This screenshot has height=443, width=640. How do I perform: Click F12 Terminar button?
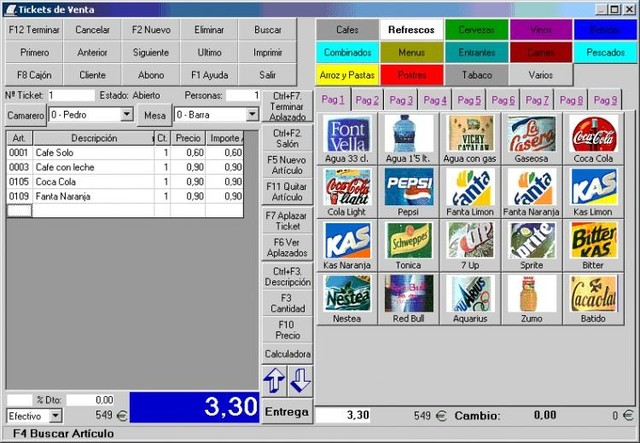34,30
